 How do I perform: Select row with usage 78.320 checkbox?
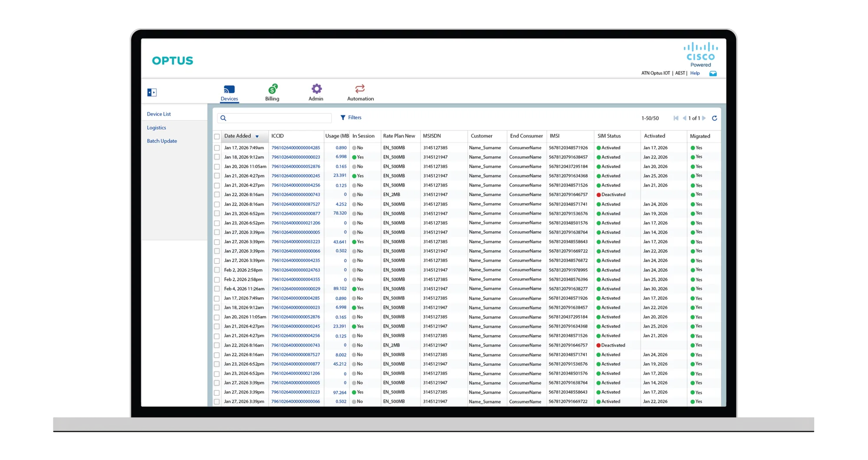[217, 214]
